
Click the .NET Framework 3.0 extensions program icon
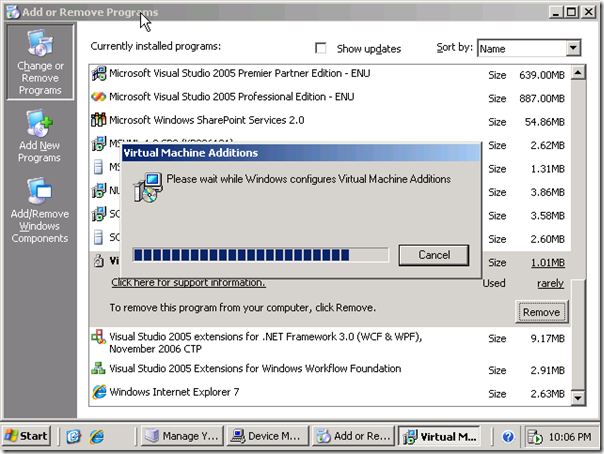click(99, 337)
